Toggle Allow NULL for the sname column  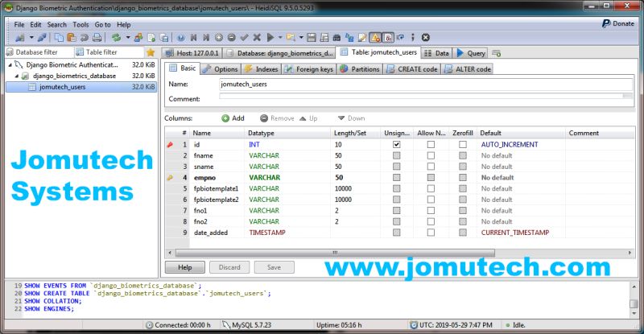[431, 167]
